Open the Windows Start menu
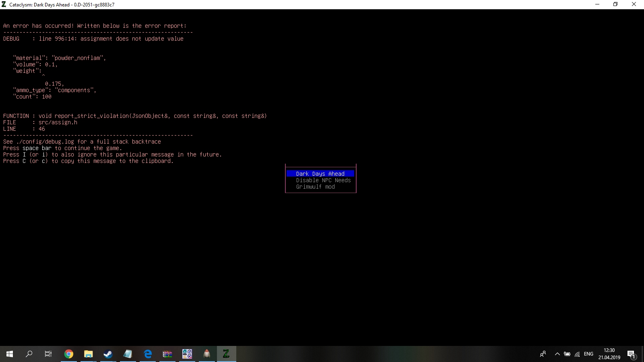Image resolution: width=644 pixels, height=362 pixels. tap(10, 354)
